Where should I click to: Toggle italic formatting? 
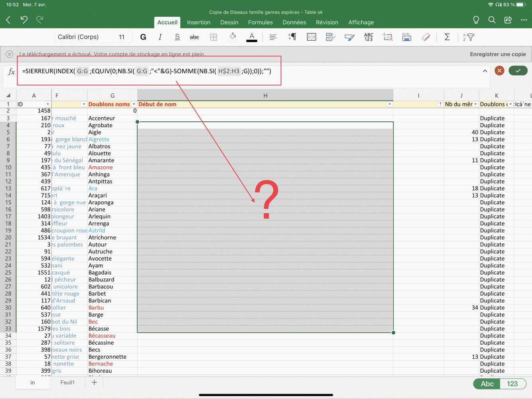[x=160, y=37]
